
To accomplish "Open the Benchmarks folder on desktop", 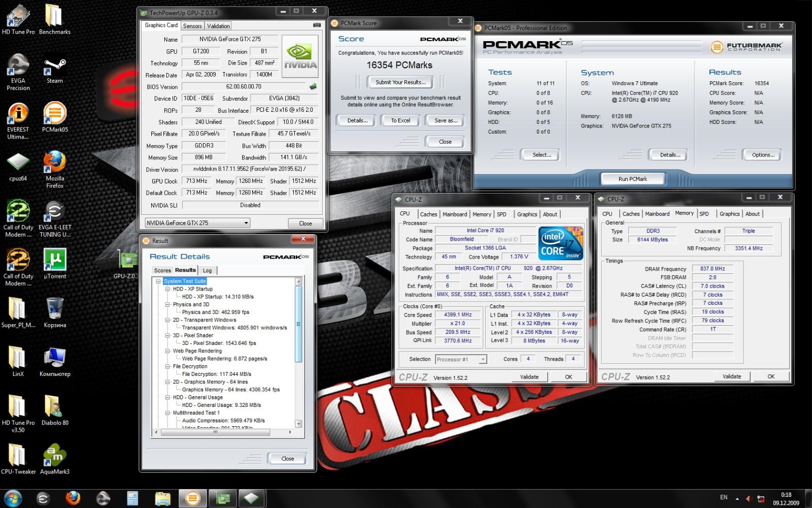I will tap(55, 19).
